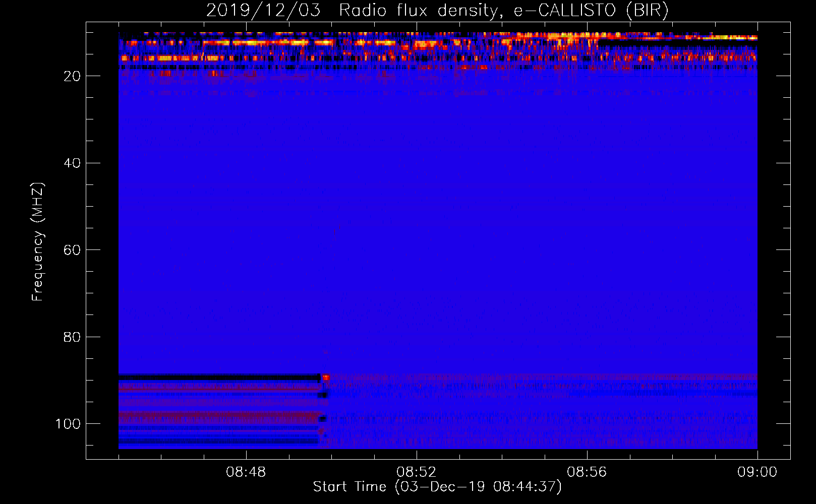The width and height of the screenshot is (816, 504).
Task: Click the 40 frequency tick label
Action: 72,163
